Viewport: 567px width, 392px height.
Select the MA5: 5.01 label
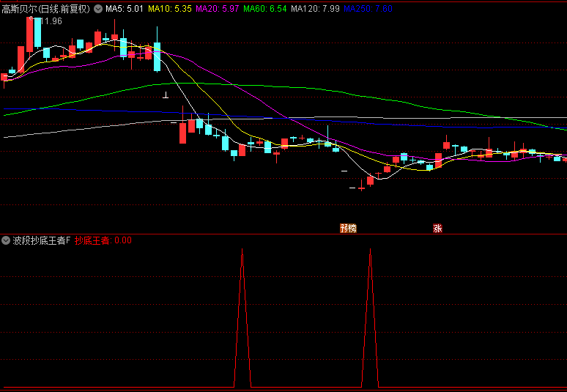(125, 9)
